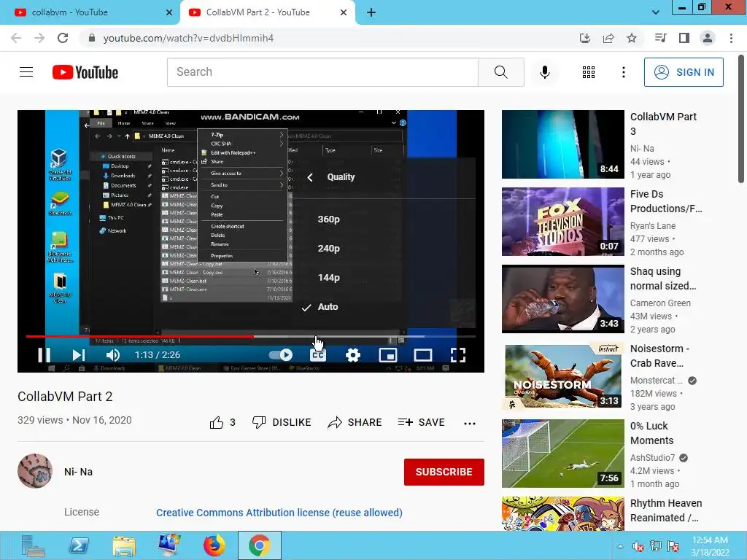Enter full screen mode
The width and height of the screenshot is (747, 560).
click(458, 355)
